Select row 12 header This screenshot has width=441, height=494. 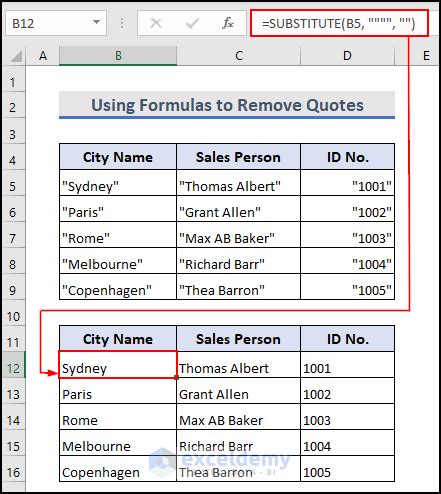(13, 365)
